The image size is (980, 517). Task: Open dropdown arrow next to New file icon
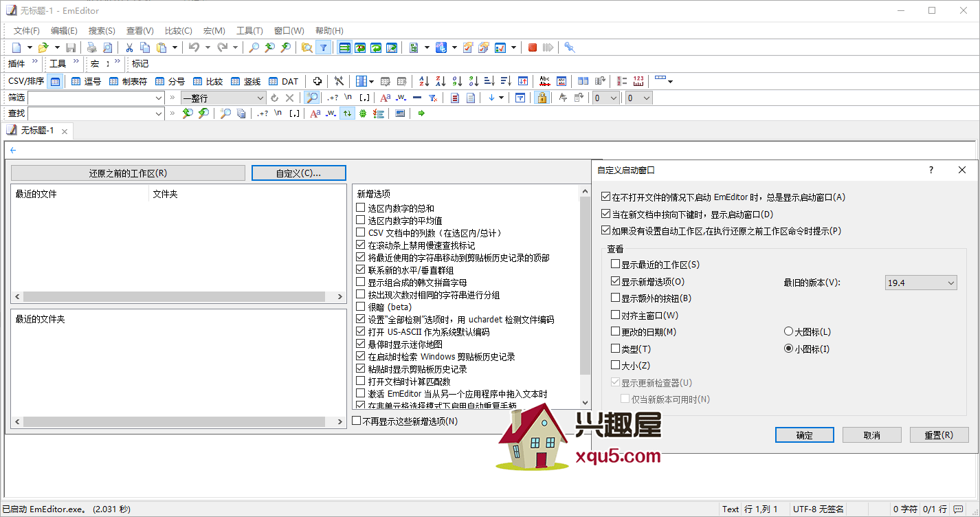click(30, 47)
